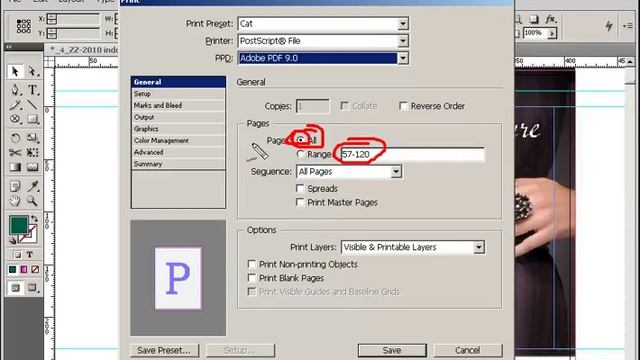640x360 pixels.
Task: Open the Summary print section
Action: coord(178,164)
